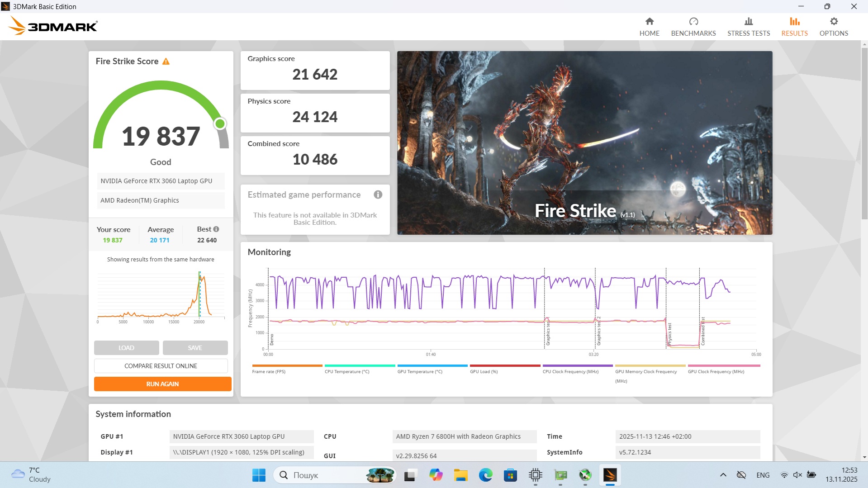Screen dimensions: 868x488
Task: Click the RUN AGAIN button
Action: 162,384
